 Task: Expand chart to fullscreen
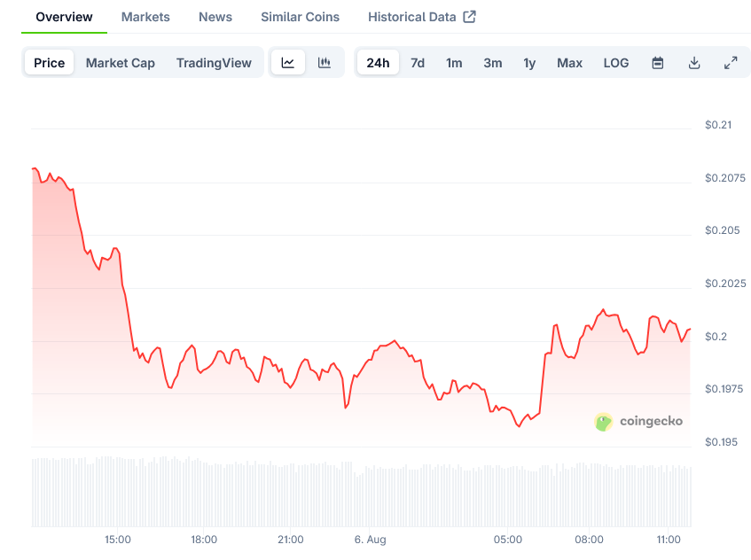[731, 63]
